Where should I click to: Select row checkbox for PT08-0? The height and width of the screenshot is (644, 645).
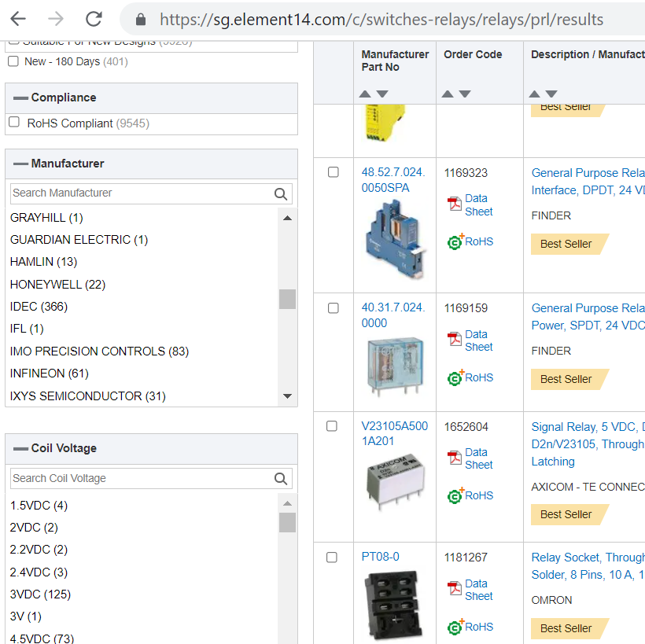click(332, 558)
